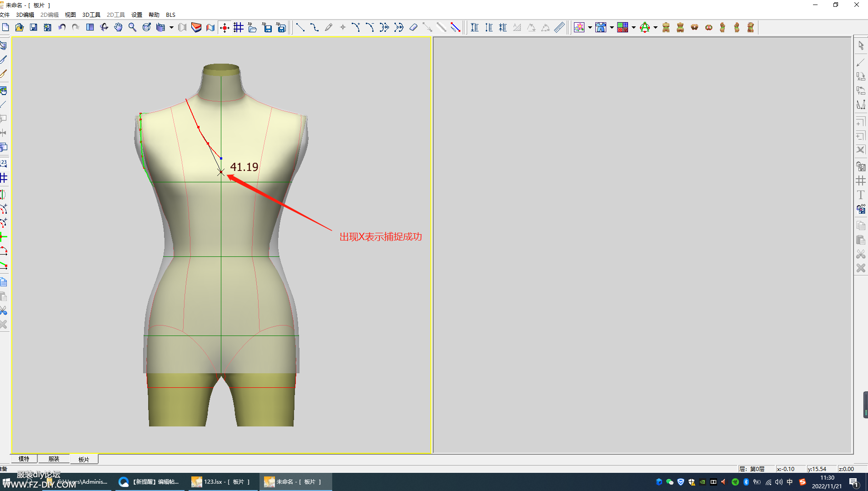Click the volume icon in system tray
The height and width of the screenshot is (491, 868).
[x=779, y=482]
